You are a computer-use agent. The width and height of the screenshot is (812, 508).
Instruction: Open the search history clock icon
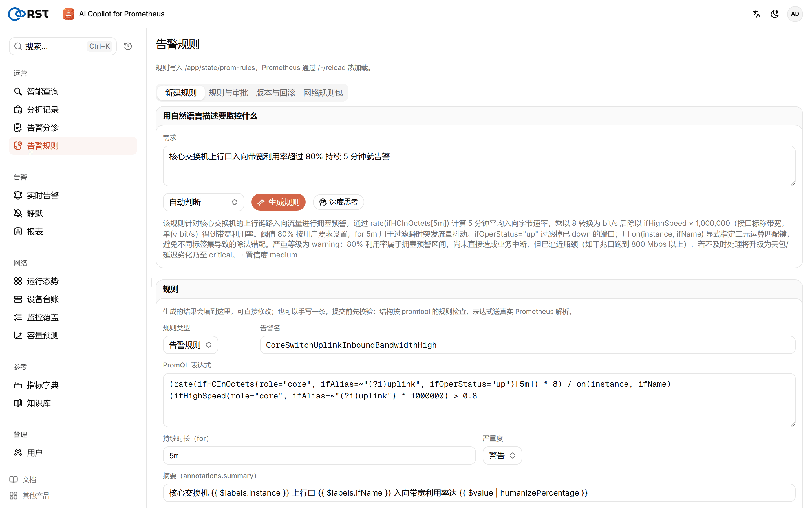(128, 46)
